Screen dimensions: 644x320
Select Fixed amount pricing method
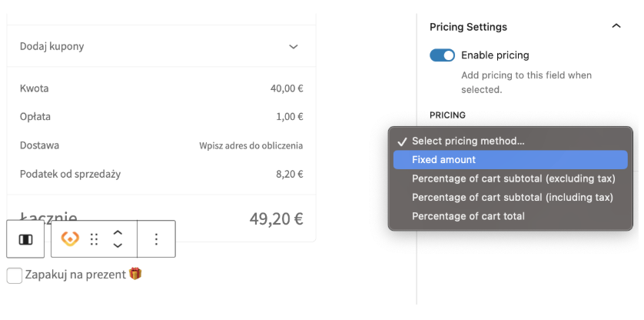click(443, 160)
